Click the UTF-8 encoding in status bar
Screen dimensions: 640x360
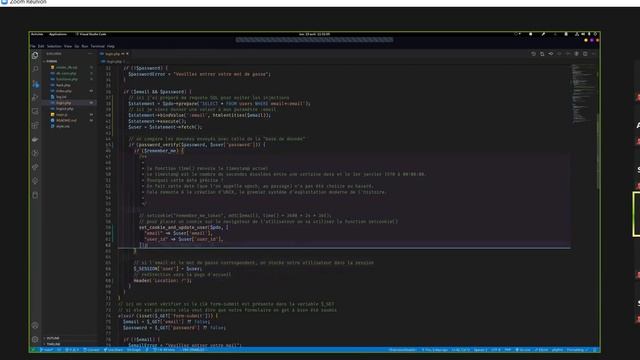point(496,350)
